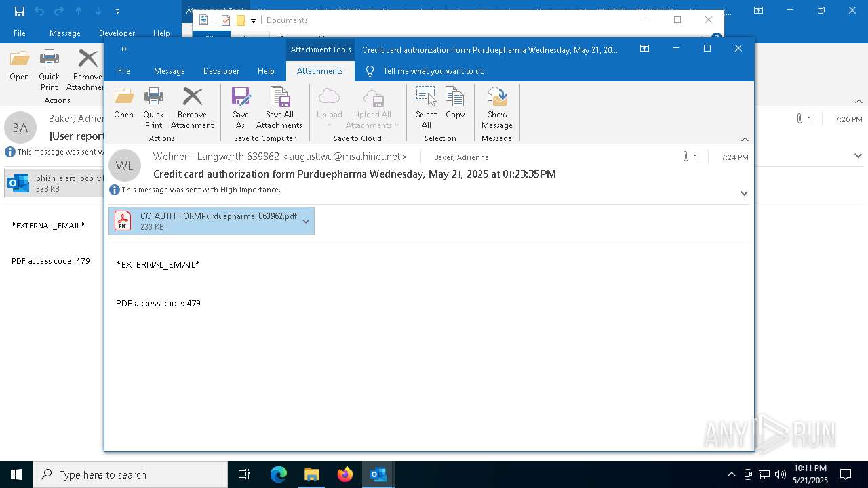Click Show Message in ribbon

[x=497, y=108]
